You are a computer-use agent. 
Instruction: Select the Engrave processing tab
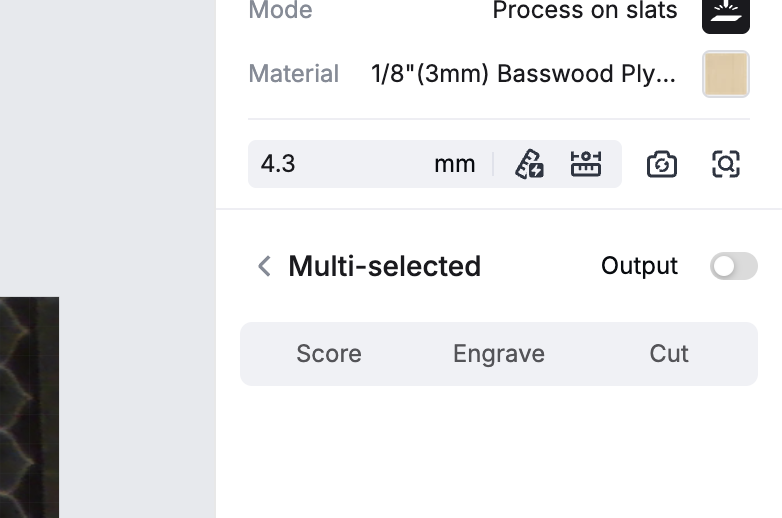pos(499,354)
